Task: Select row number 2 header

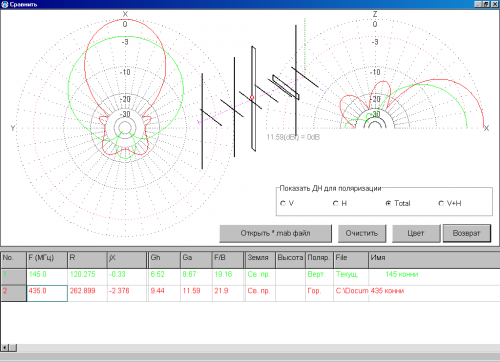Action: tap(13, 293)
